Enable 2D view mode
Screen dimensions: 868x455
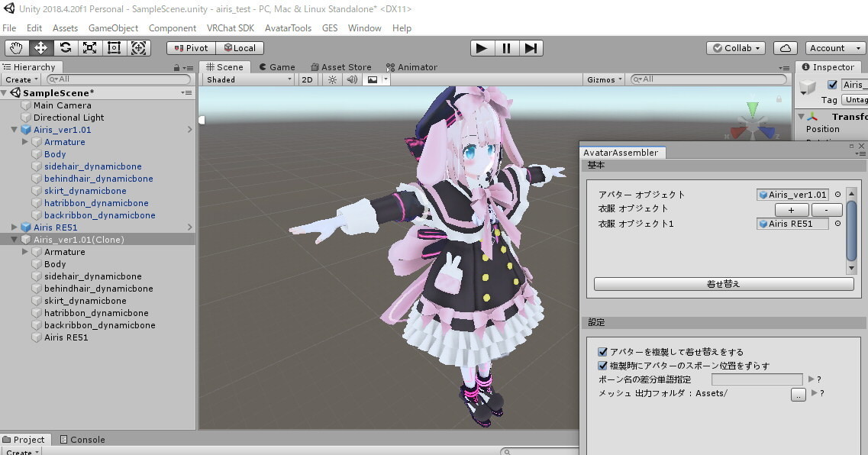click(x=307, y=79)
